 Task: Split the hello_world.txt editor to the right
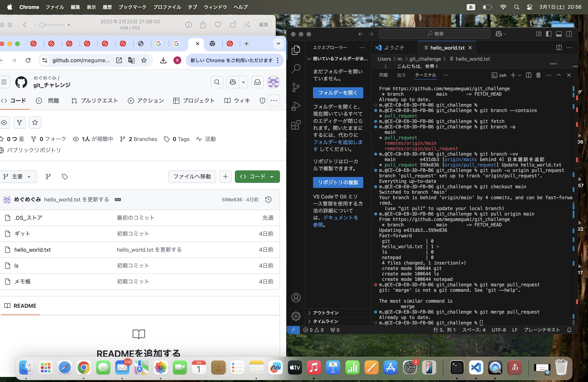(559, 47)
